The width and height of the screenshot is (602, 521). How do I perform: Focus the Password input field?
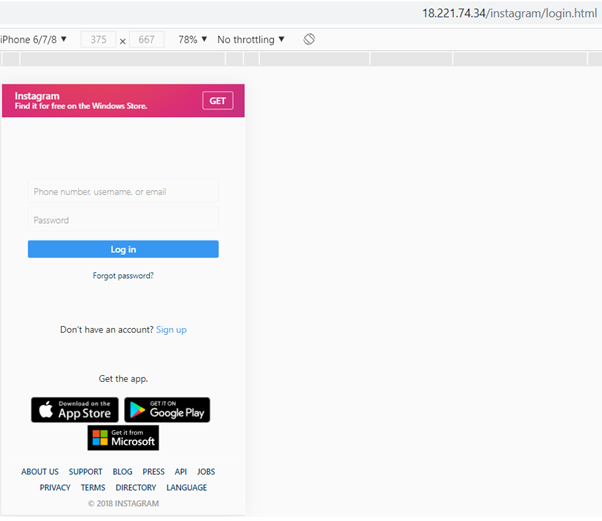123,220
